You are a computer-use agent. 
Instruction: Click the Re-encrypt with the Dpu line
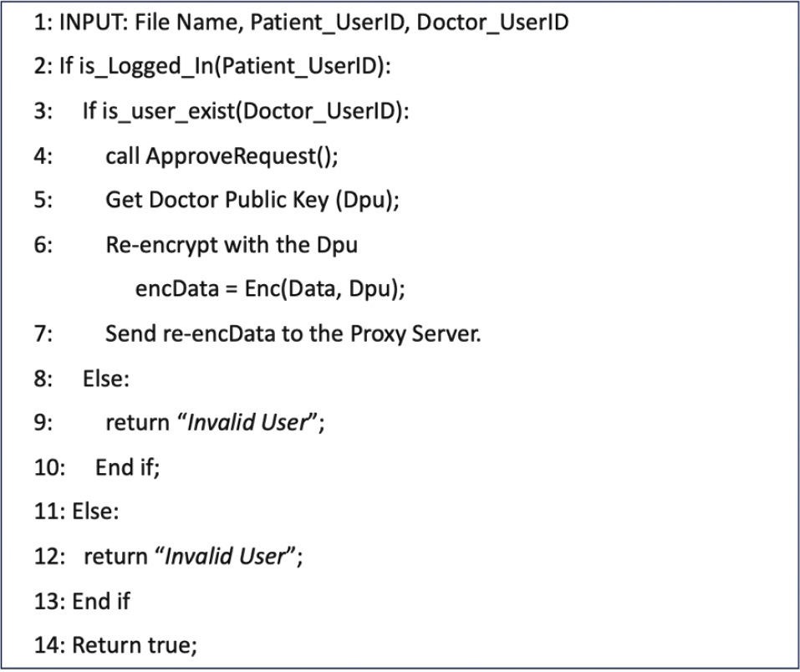[x=232, y=246]
